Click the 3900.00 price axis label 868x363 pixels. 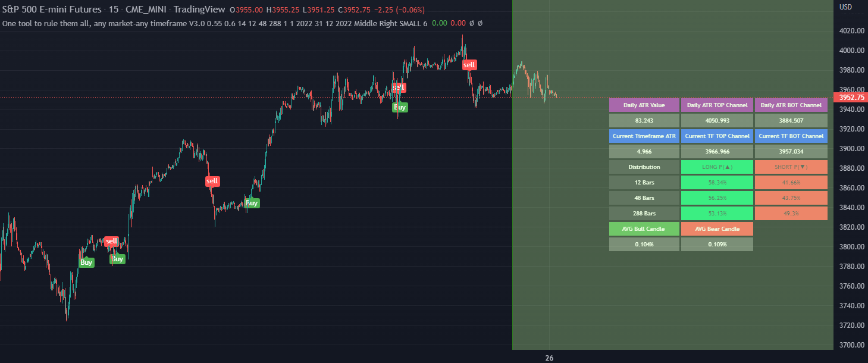click(x=851, y=149)
